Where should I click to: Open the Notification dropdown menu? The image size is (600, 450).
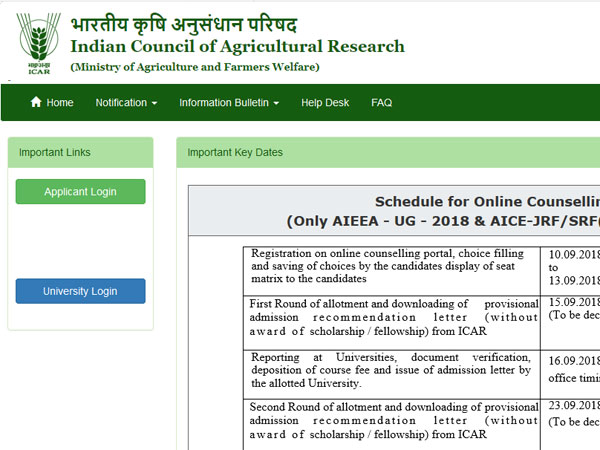(x=127, y=103)
